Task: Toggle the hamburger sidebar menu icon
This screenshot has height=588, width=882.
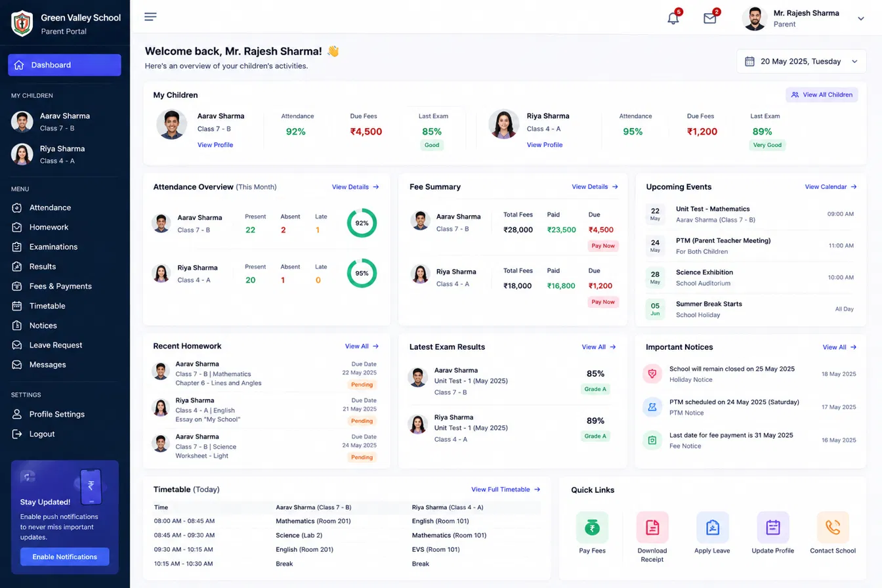Action: 150,16
